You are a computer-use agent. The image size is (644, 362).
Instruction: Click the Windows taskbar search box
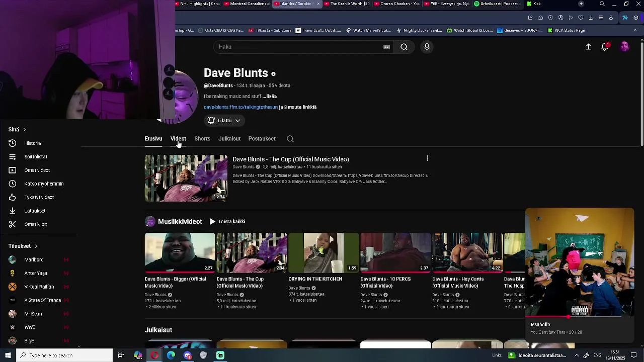point(64,355)
